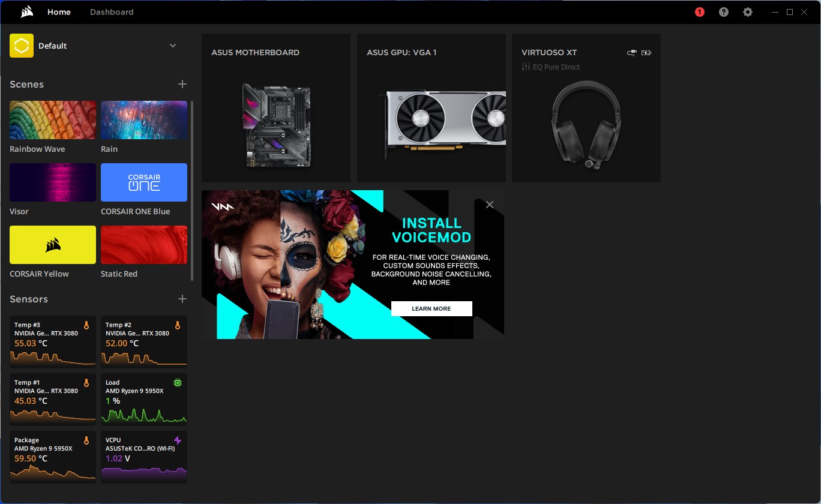Open the settings gear icon

(747, 12)
